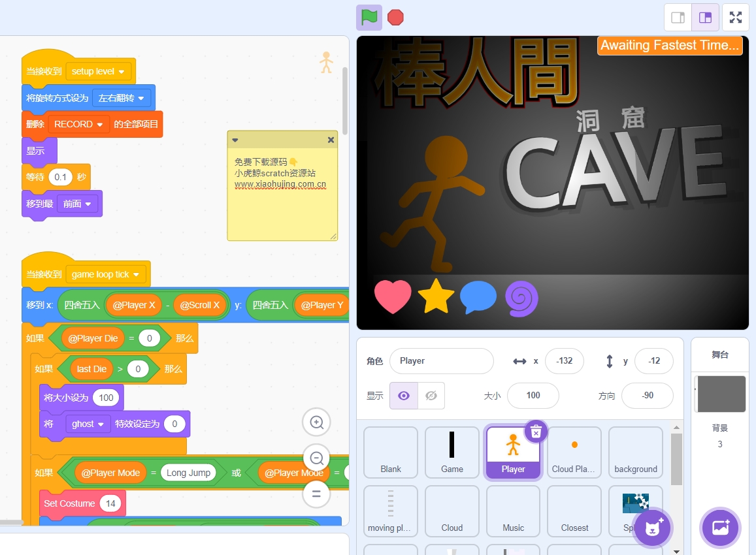Edit the sprite y position field
Viewport: 756px width, 555px height.
coord(654,361)
